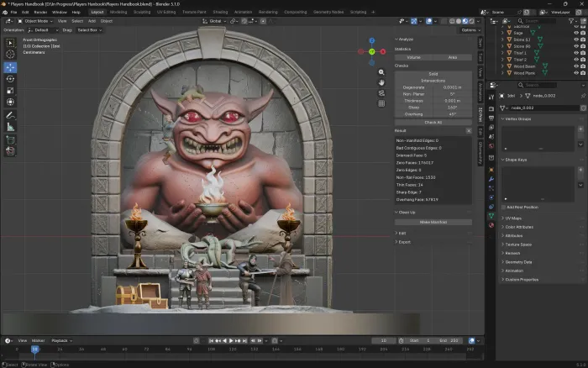This screenshot has width=588, height=368.
Task: Select wireframe viewport shading mode
Action: pos(452,21)
